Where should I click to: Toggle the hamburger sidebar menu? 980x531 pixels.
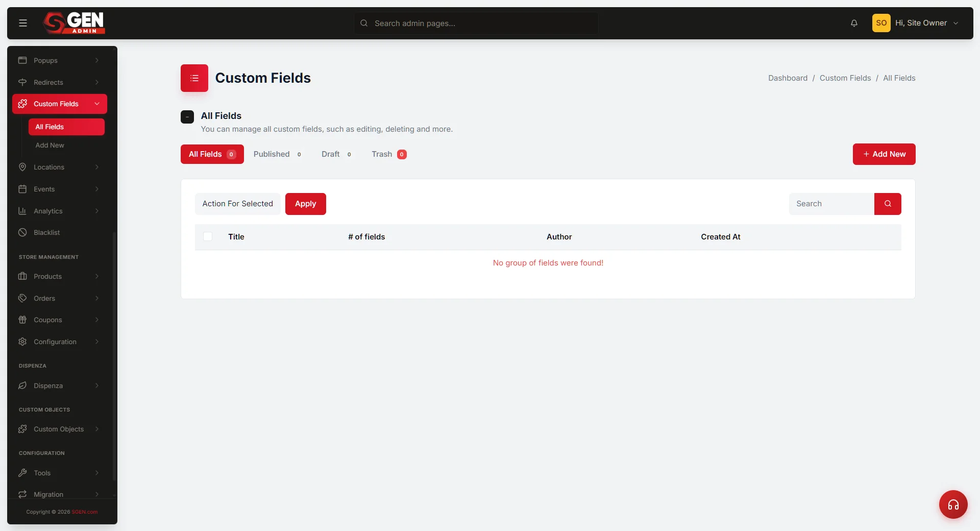coord(23,23)
